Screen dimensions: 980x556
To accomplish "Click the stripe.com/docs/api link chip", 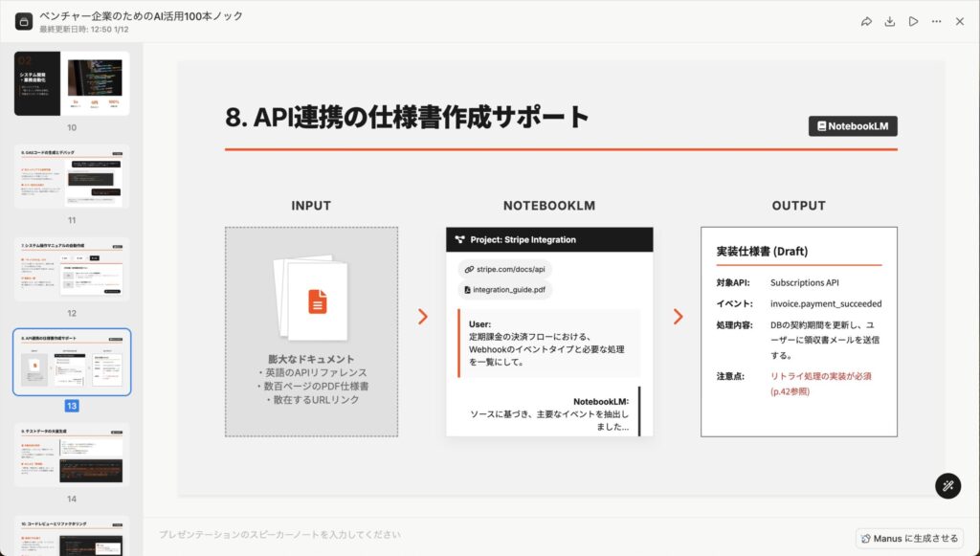I will (504, 269).
